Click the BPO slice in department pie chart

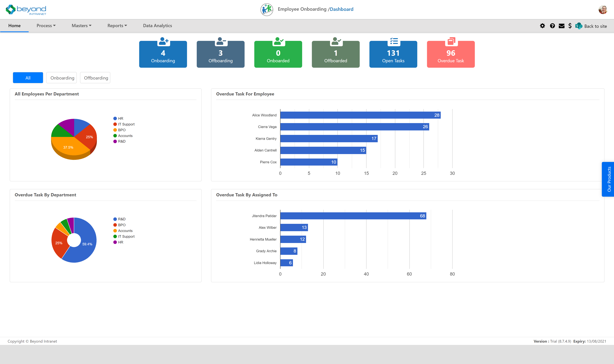pyautogui.click(x=68, y=147)
